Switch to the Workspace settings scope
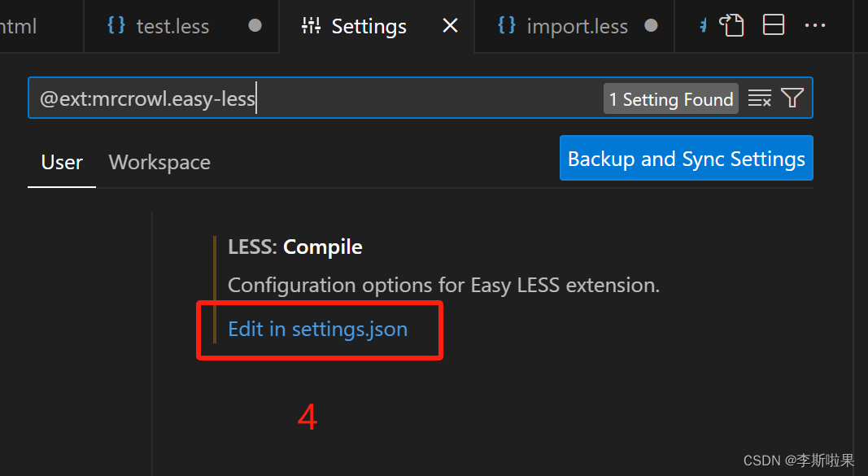This screenshot has height=476, width=868. (159, 162)
